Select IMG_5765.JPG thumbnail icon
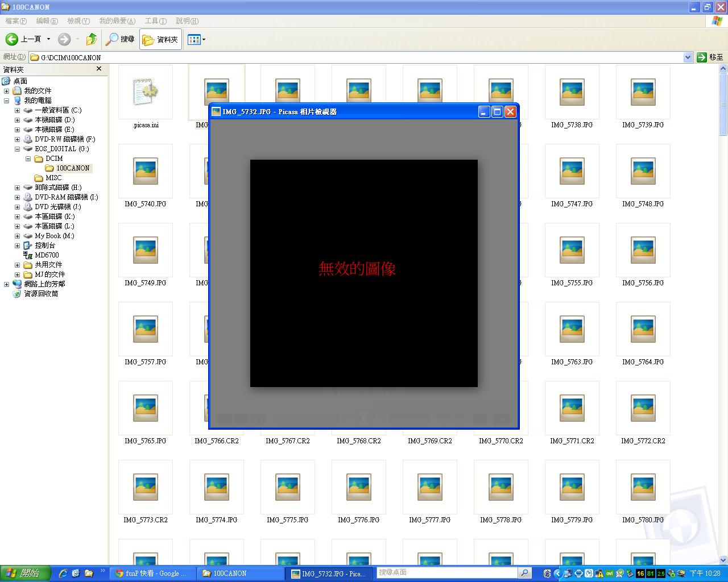This screenshot has width=728, height=582. pos(146,408)
